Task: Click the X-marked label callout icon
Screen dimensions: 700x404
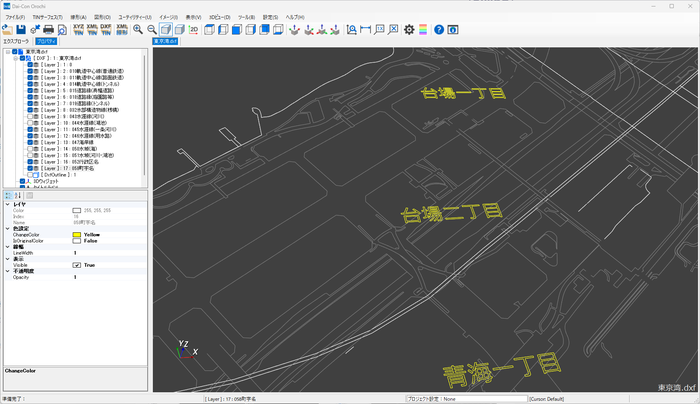Action: pos(393,29)
